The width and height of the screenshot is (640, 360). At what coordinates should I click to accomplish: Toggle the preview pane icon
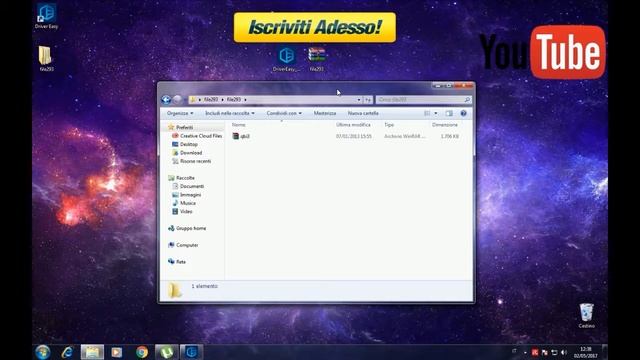(449, 113)
